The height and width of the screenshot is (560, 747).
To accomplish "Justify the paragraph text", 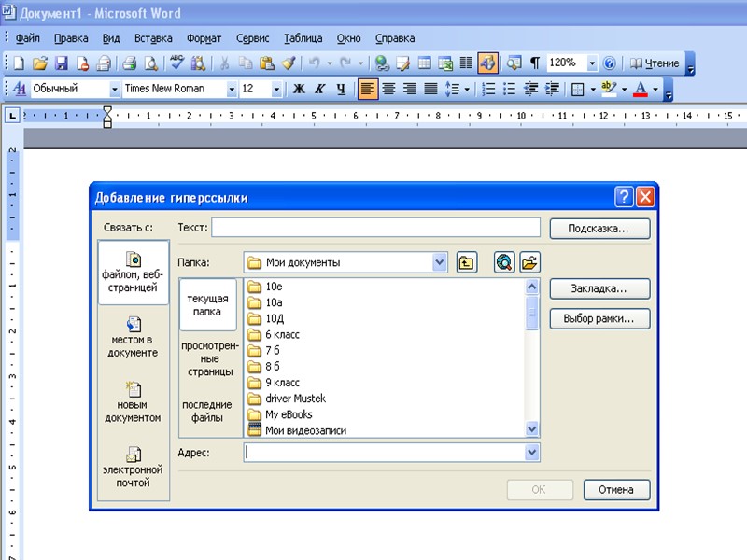I will tap(430, 89).
